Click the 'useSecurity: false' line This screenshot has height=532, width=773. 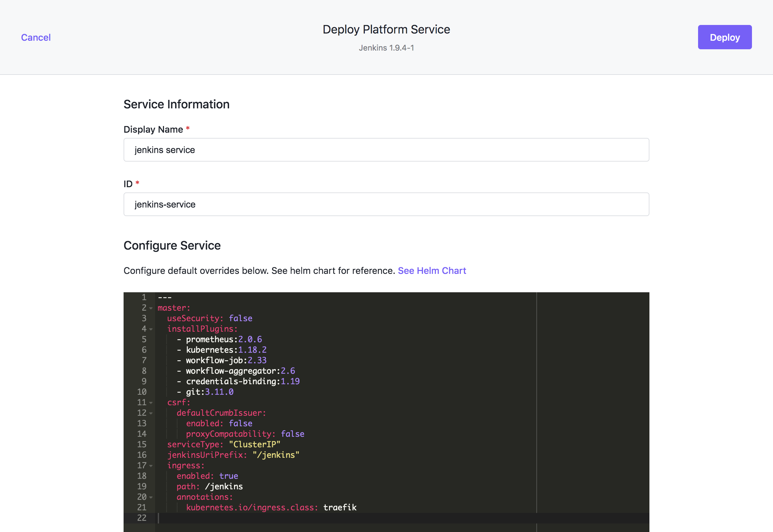(x=209, y=318)
